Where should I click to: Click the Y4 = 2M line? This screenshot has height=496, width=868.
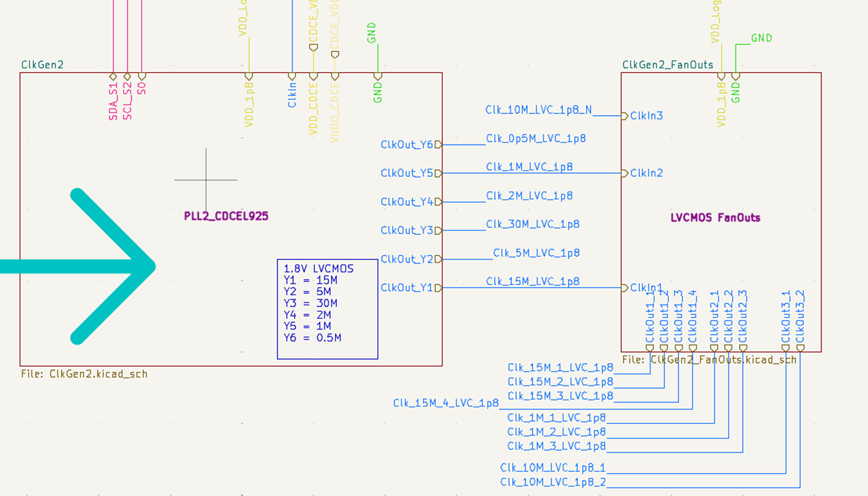tap(307, 315)
